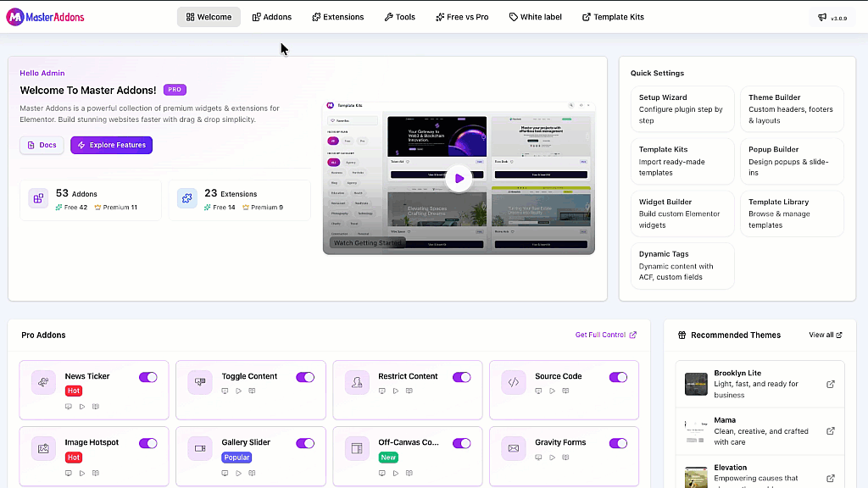The height and width of the screenshot is (488, 868).
Task: Switch to the White label tab
Action: 536,17
